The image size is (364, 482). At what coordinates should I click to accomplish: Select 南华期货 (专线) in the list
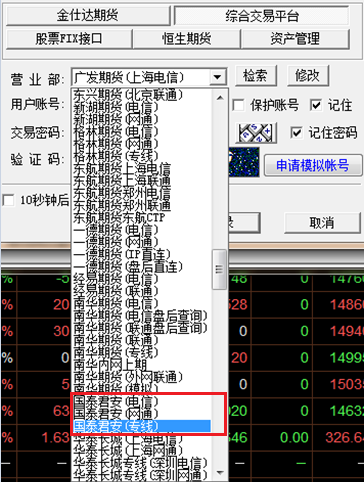(142, 352)
